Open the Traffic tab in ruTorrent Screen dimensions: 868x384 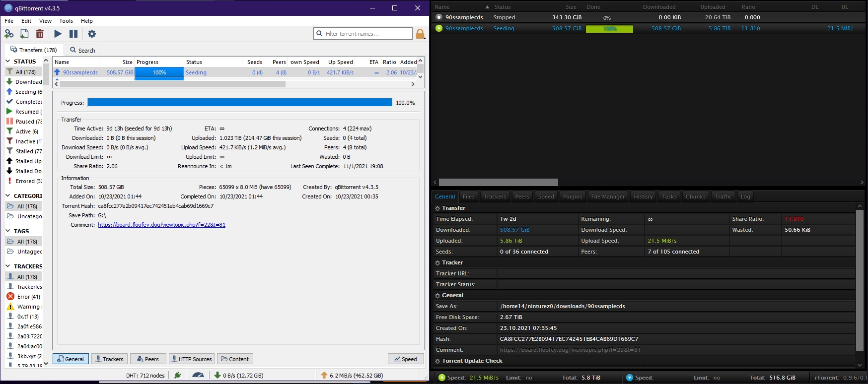click(723, 196)
